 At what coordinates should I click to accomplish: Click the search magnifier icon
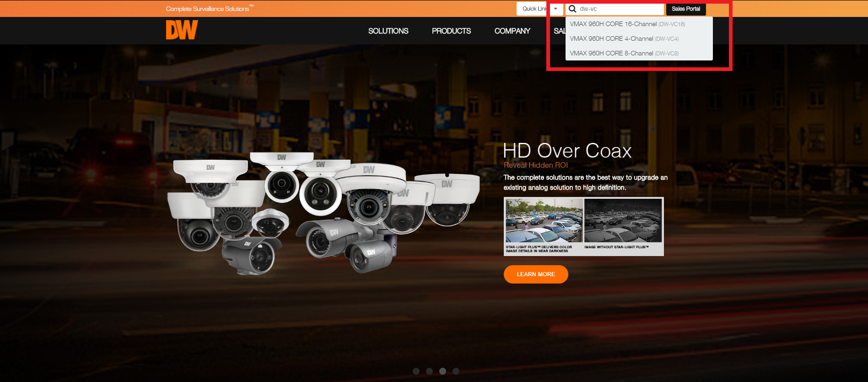click(572, 9)
